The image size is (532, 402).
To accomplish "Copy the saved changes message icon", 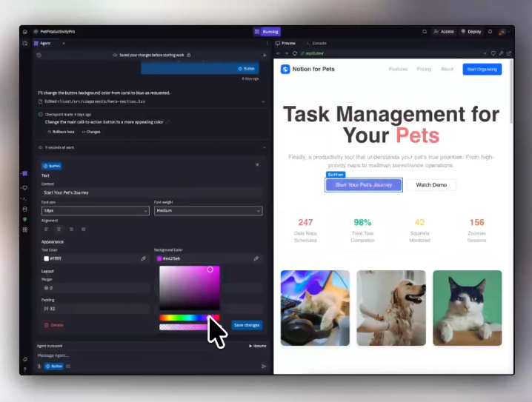I will pos(189,55).
